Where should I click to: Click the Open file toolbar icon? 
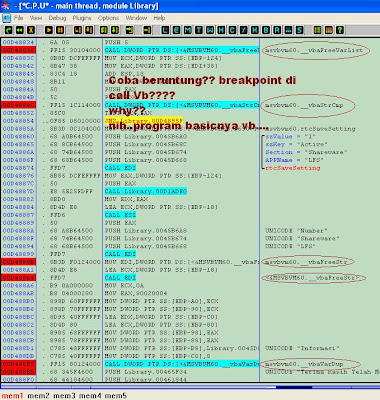point(8,30)
